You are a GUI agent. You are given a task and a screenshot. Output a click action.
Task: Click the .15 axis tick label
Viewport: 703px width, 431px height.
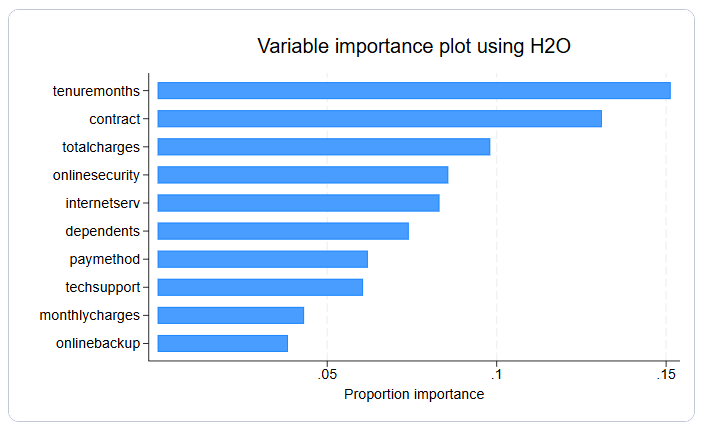click(665, 375)
